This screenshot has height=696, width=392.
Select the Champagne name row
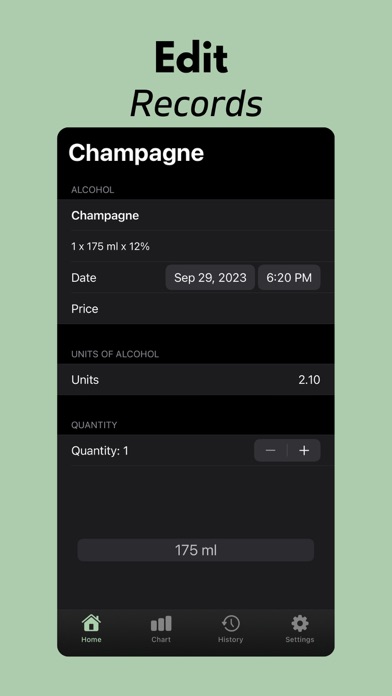click(196, 215)
